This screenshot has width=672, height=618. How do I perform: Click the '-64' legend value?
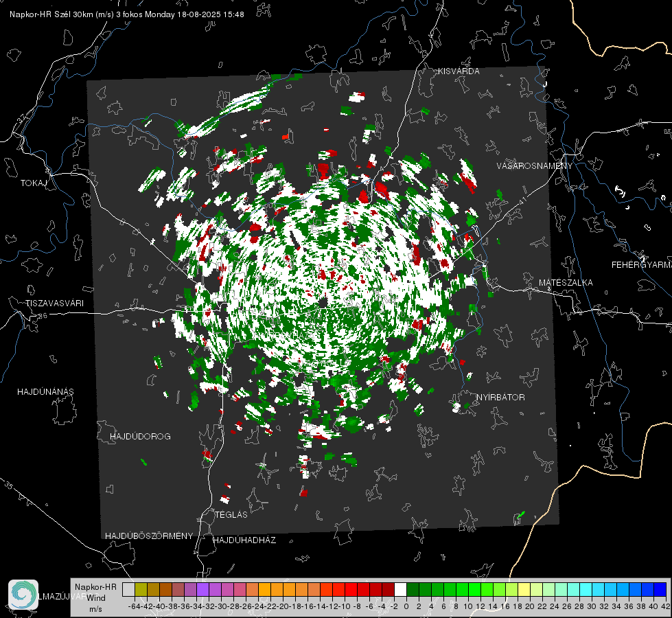coord(134,606)
